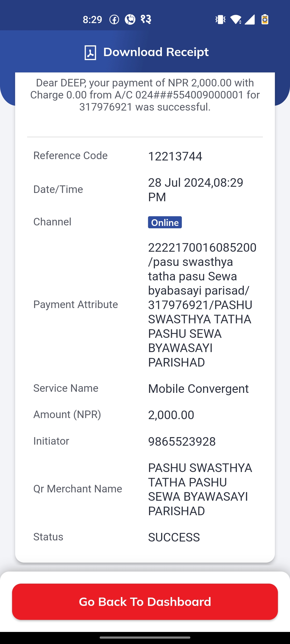Tap the Facebook notification icon in status bar
The height and width of the screenshot is (644, 290).
114,19
